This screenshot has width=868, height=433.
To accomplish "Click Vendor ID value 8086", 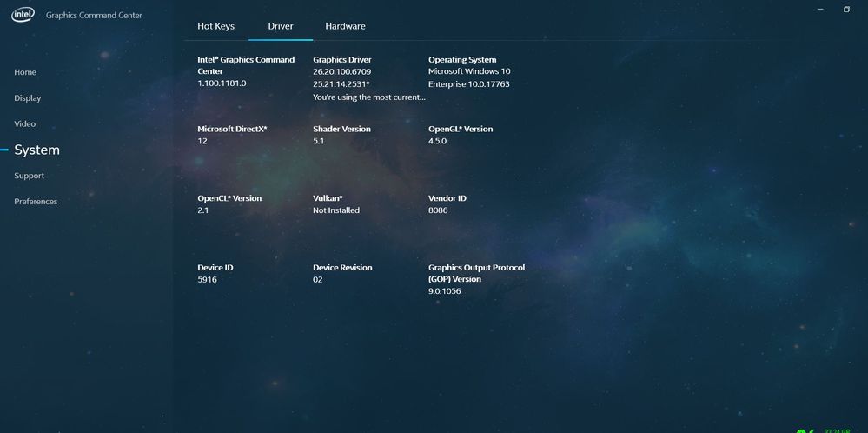I will (x=438, y=210).
